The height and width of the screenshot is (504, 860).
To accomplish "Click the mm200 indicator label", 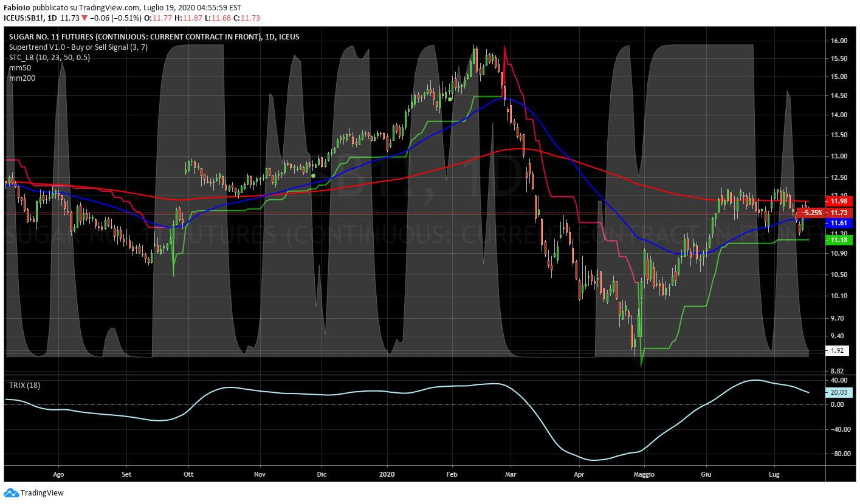I will click(x=21, y=78).
